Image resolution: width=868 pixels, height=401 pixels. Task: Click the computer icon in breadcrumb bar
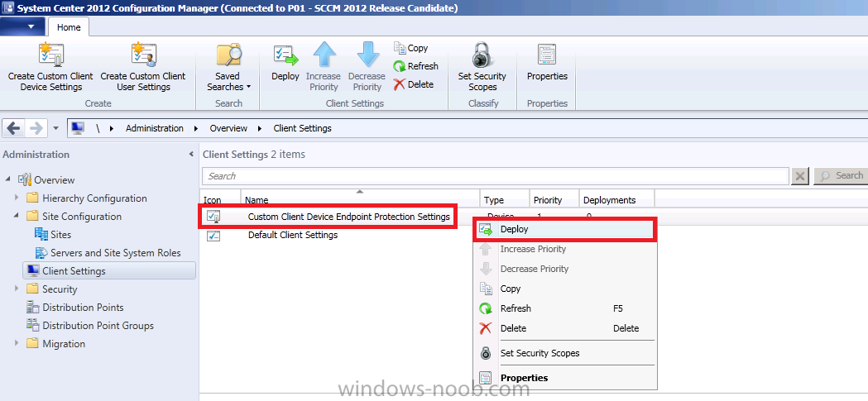(x=77, y=128)
